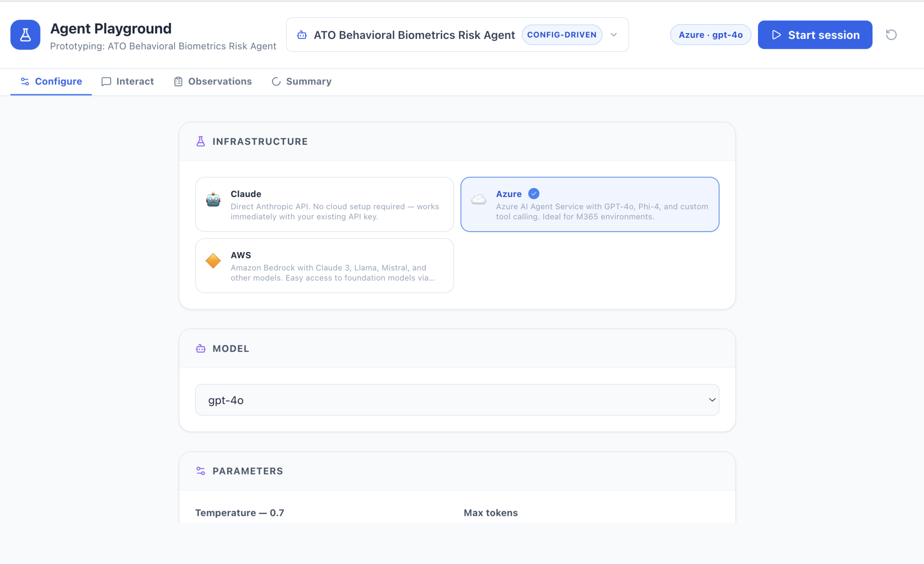Viewport: 924px width, 564px height.
Task: Start session with the blue button
Action: point(815,35)
